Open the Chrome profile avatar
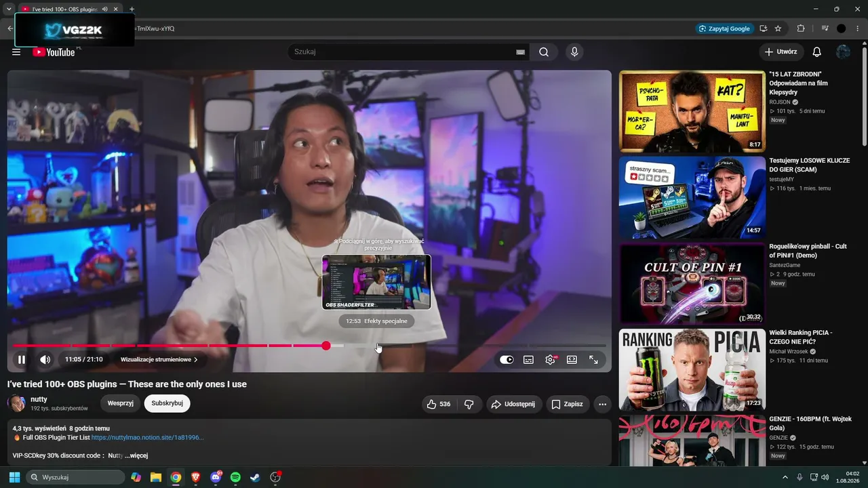Image resolution: width=868 pixels, height=488 pixels. tap(842, 28)
